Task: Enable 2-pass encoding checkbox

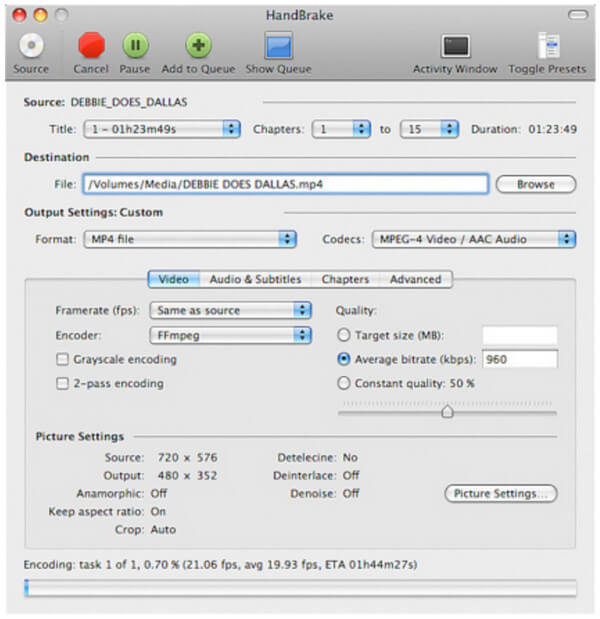Action: (x=62, y=384)
